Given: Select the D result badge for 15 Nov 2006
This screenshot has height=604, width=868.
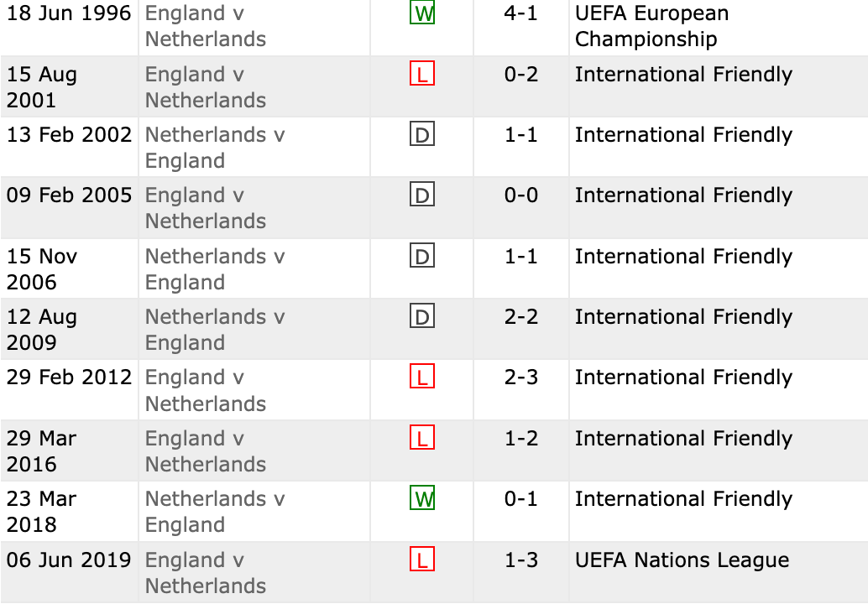Looking at the screenshot, I should click(422, 257).
